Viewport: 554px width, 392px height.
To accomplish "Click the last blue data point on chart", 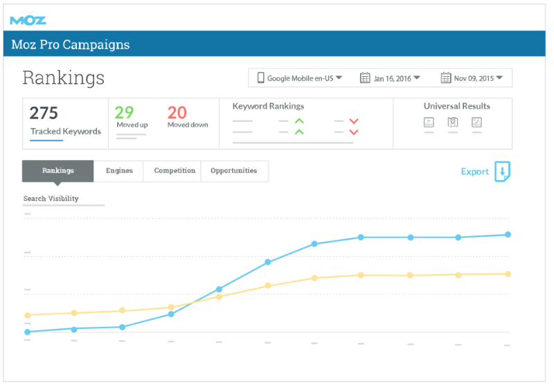I will tap(508, 235).
